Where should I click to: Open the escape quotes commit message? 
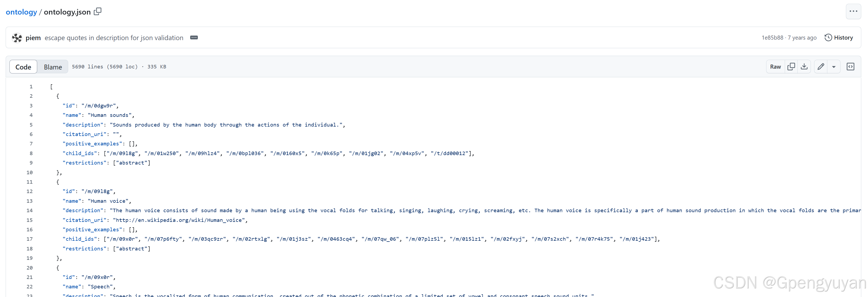pos(114,38)
